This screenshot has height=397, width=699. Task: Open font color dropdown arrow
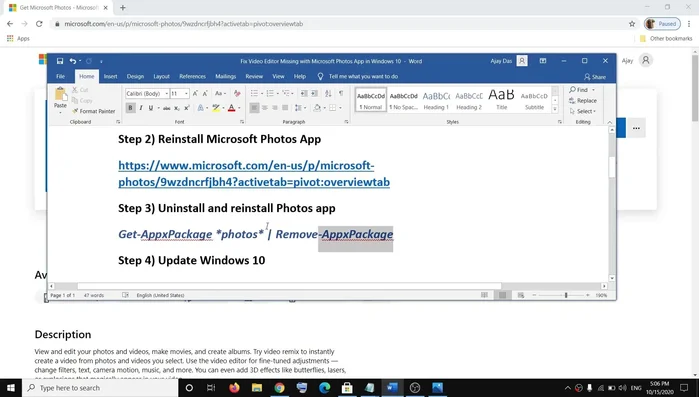[x=239, y=108]
